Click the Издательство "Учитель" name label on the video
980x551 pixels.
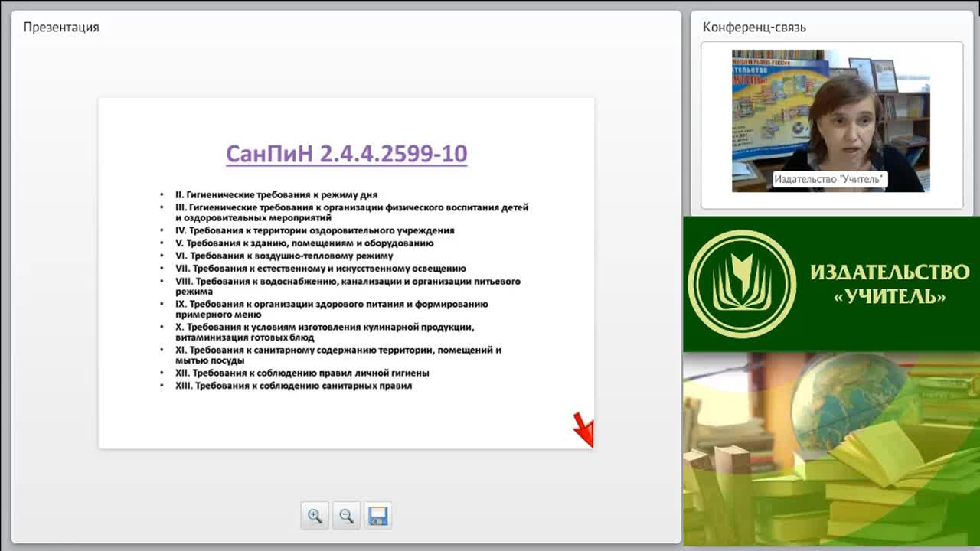click(x=830, y=180)
